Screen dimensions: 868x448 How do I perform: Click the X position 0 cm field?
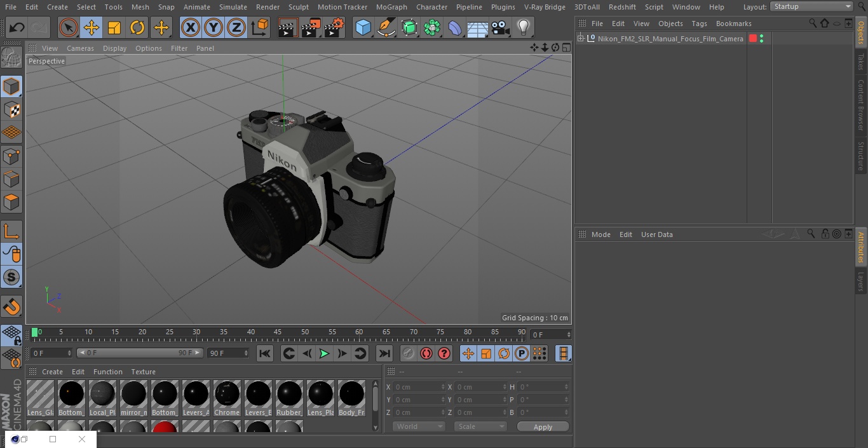point(419,387)
